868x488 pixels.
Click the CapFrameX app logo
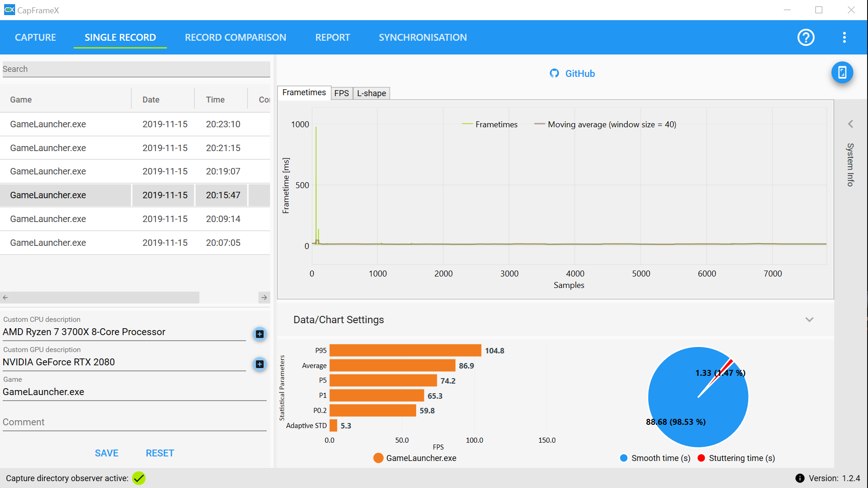pyautogui.click(x=9, y=10)
